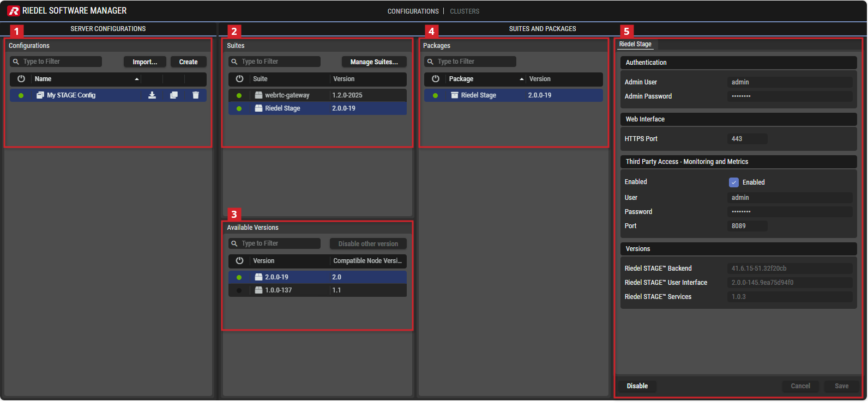Click the Admin User field

790,82
